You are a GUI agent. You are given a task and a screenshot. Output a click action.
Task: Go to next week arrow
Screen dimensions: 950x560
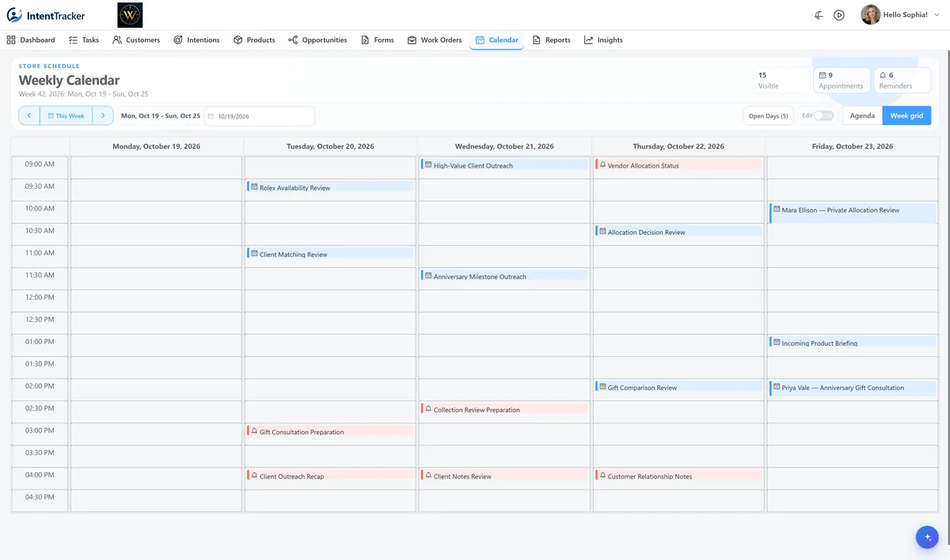click(103, 115)
